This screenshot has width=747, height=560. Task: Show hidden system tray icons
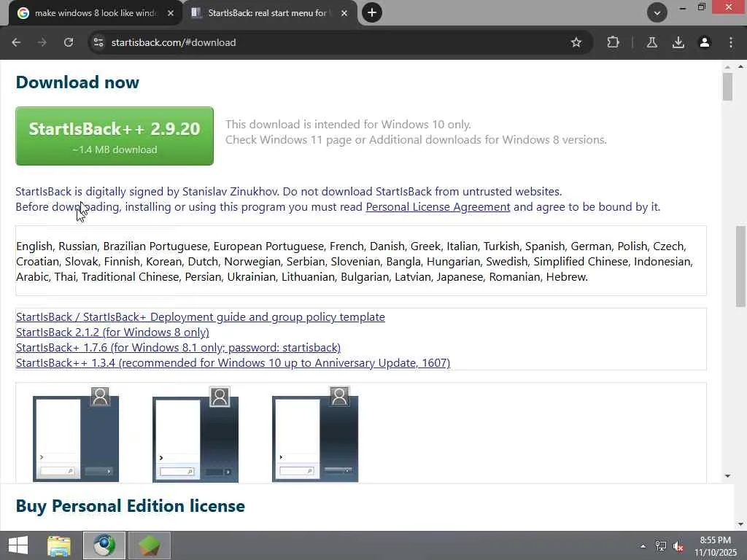click(x=643, y=546)
